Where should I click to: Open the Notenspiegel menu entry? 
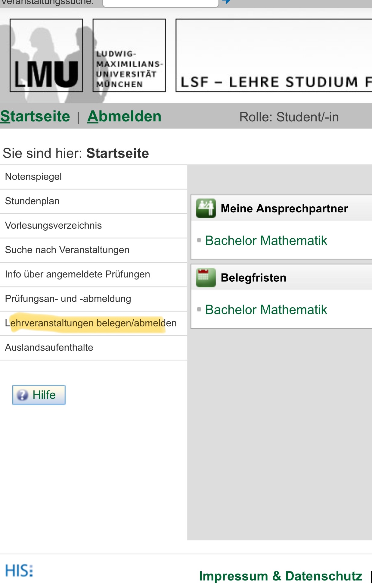click(x=33, y=177)
